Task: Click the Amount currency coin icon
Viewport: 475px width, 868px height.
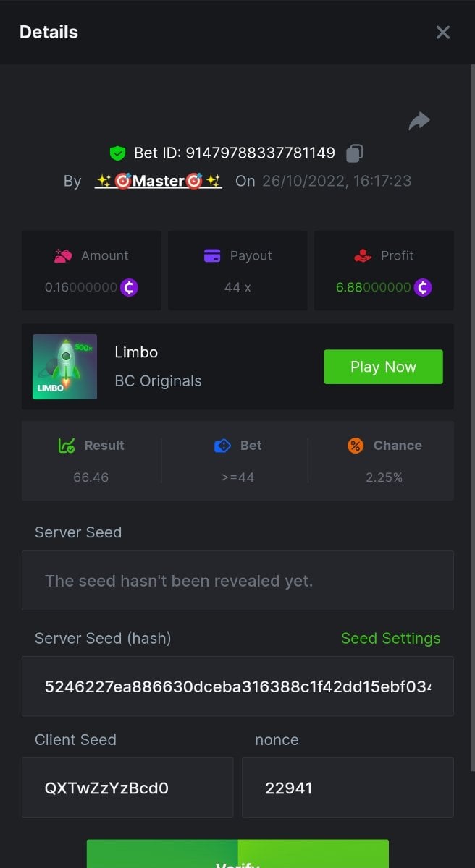Action: click(x=129, y=287)
